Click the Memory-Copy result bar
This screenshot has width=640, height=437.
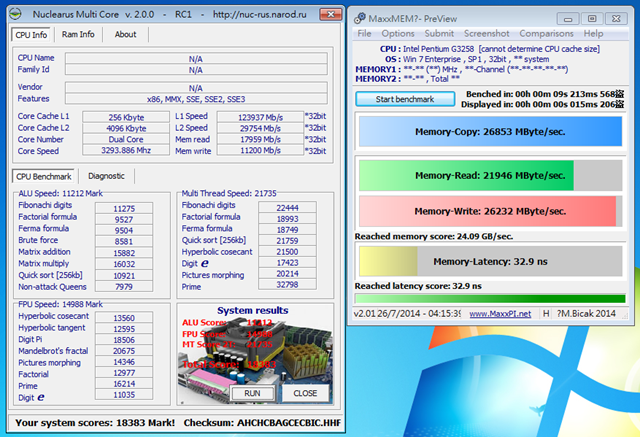click(490, 131)
